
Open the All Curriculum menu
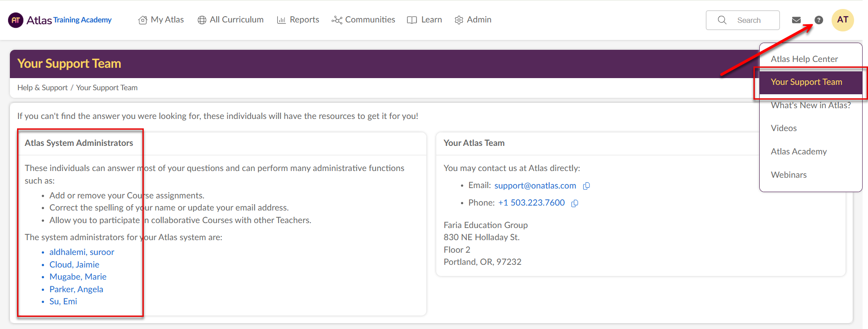coord(230,20)
